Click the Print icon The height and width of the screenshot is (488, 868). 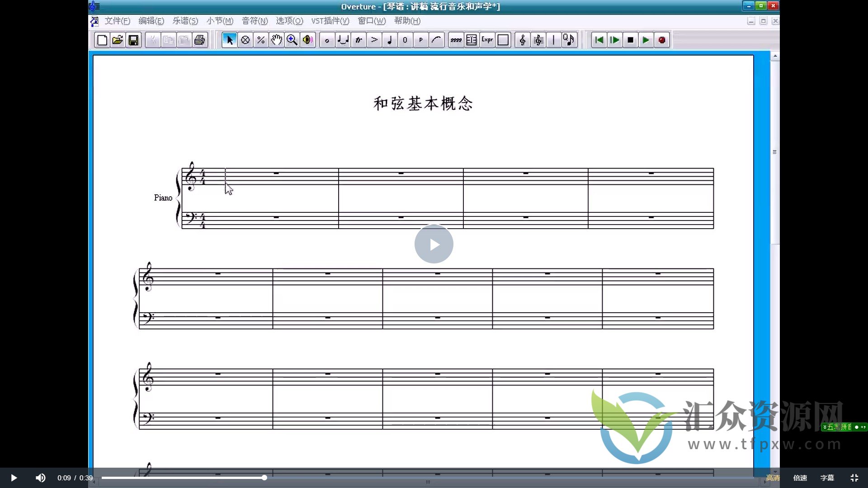[199, 40]
